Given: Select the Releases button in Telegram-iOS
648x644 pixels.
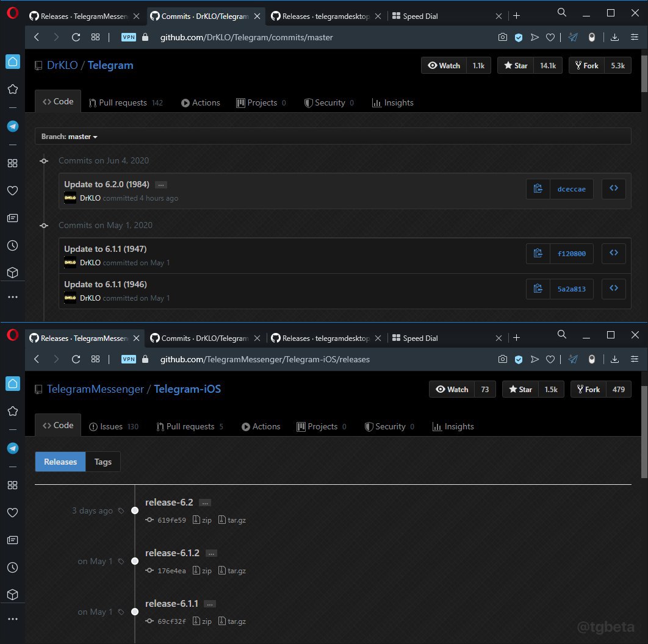Looking at the screenshot, I should click(60, 462).
